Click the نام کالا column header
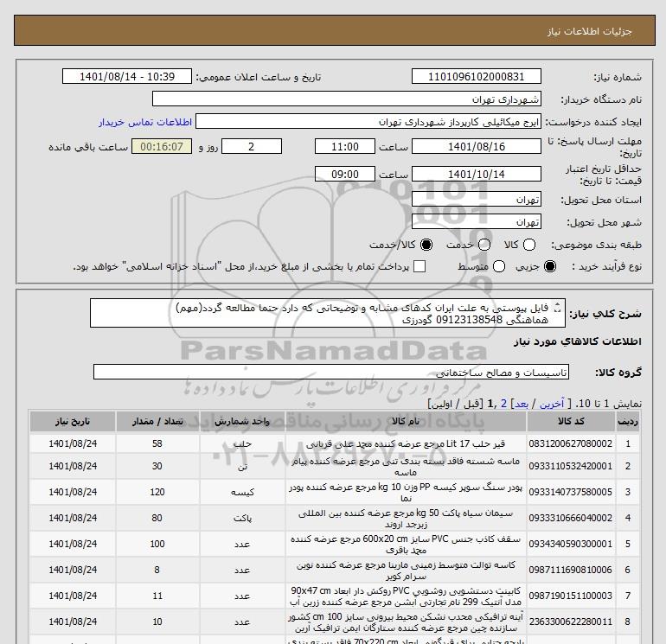Viewport: 666px width, 644px height. pyautogui.click(x=406, y=421)
